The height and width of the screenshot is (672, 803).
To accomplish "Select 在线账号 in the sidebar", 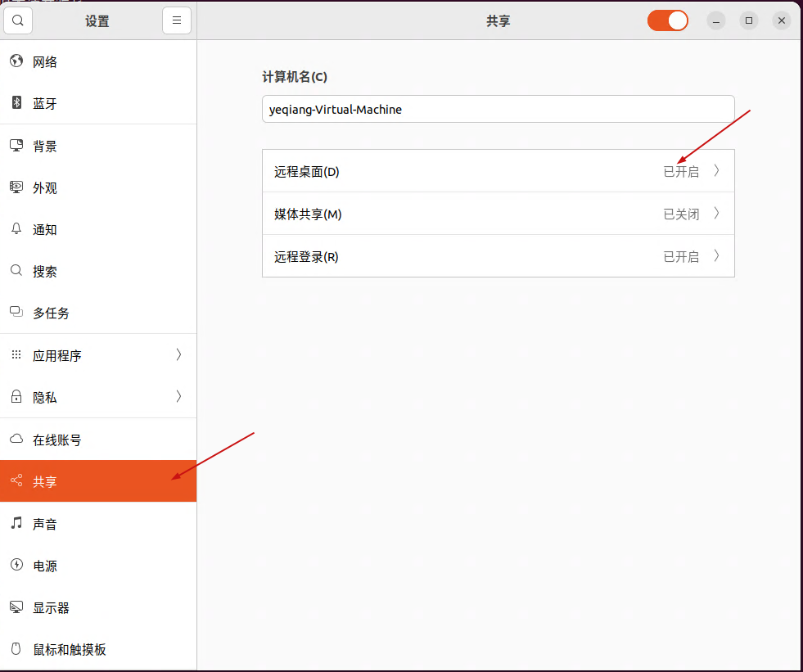I will (x=98, y=440).
